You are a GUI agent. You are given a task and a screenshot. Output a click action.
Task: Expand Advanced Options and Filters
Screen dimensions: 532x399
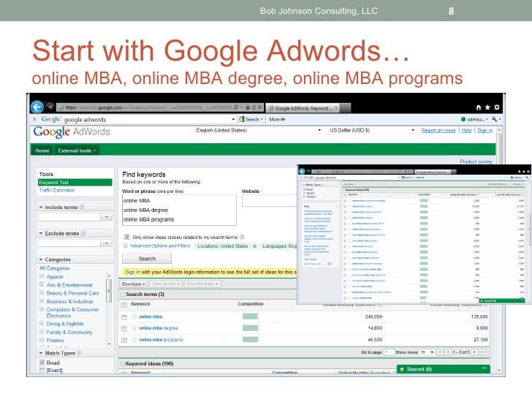point(126,246)
